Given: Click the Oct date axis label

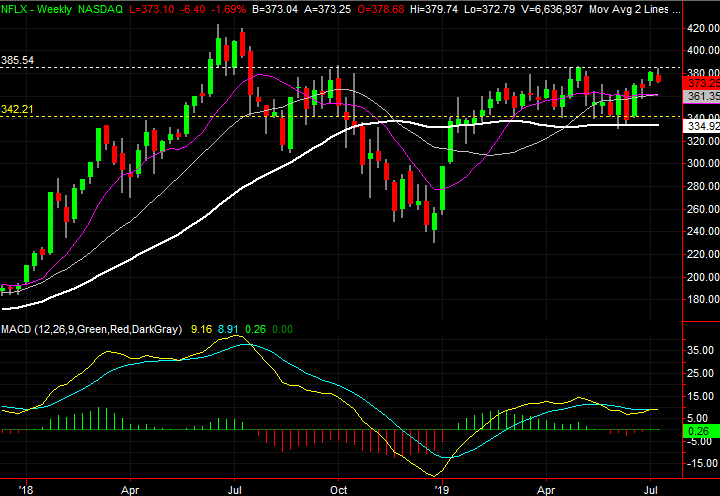Looking at the screenshot, I should tap(338, 490).
